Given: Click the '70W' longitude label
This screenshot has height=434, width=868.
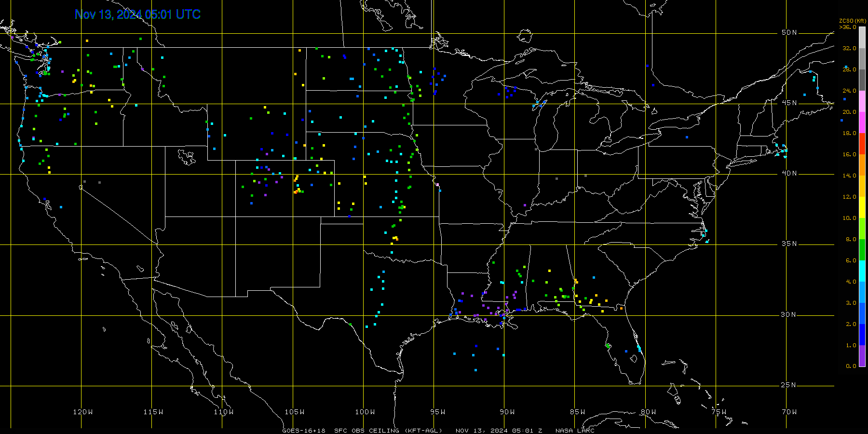Looking at the screenshot, I should pos(789,412).
